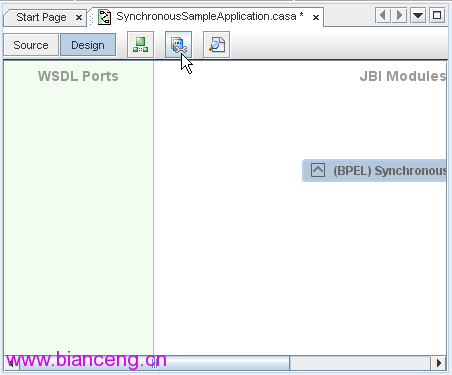452x375 pixels.
Task: Click the wrench build-and-deploy icon
Action: [x=178, y=45]
